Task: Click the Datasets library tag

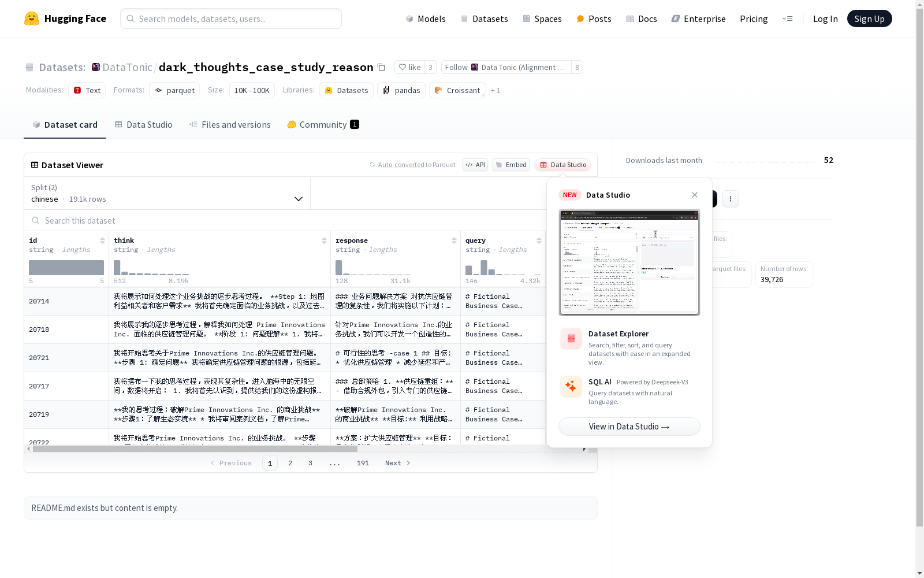Action: 346,90
